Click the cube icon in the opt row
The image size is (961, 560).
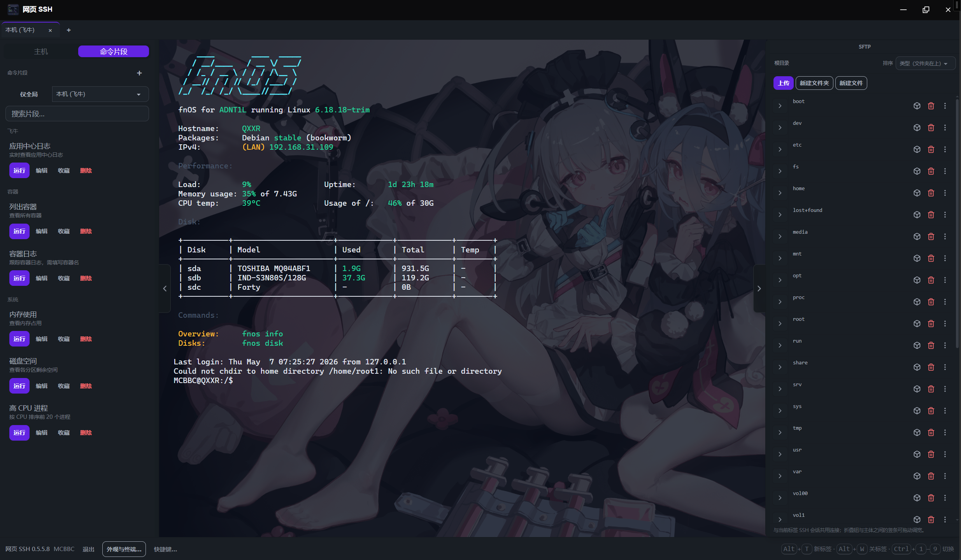click(x=917, y=280)
